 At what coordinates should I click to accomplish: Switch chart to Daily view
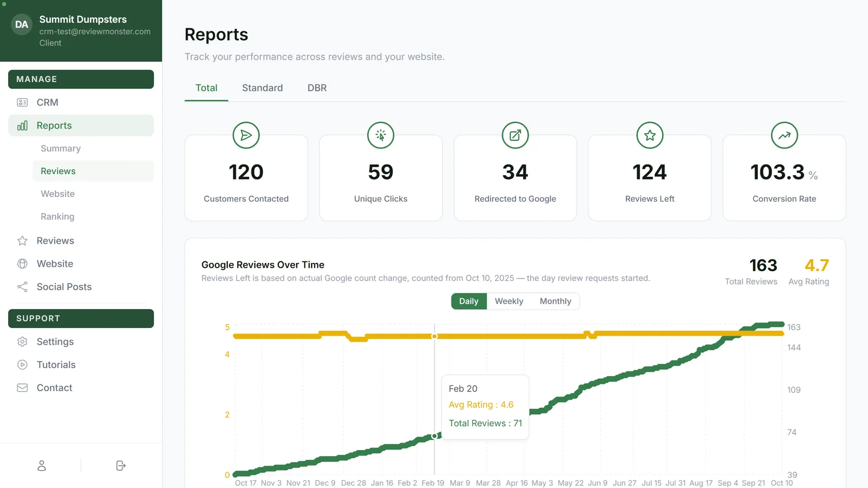coord(469,301)
